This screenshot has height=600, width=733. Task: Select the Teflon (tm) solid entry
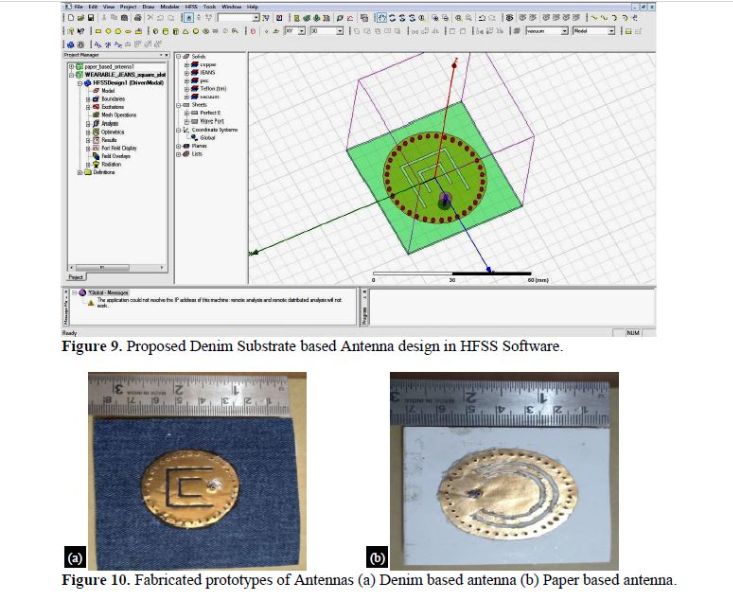(213, 89)
